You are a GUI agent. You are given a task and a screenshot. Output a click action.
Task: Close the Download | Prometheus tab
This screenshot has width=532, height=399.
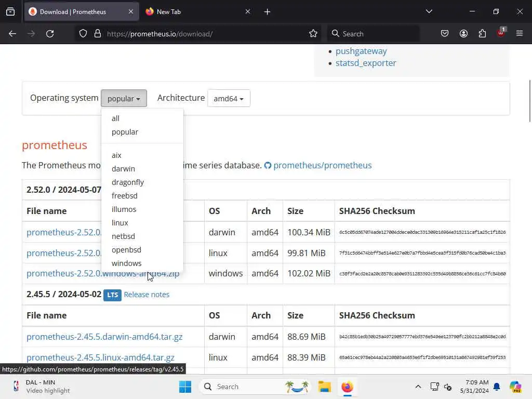coord(131,11)
